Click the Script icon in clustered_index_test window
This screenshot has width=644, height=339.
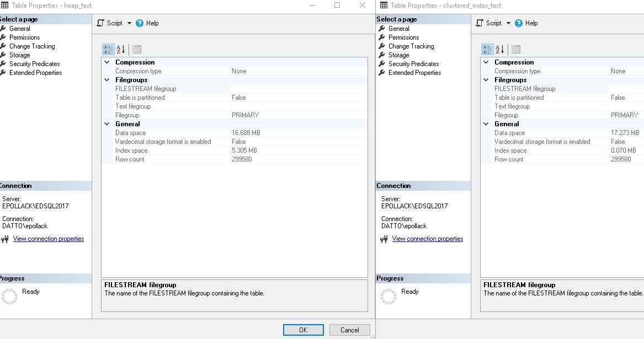click(480, 23)
